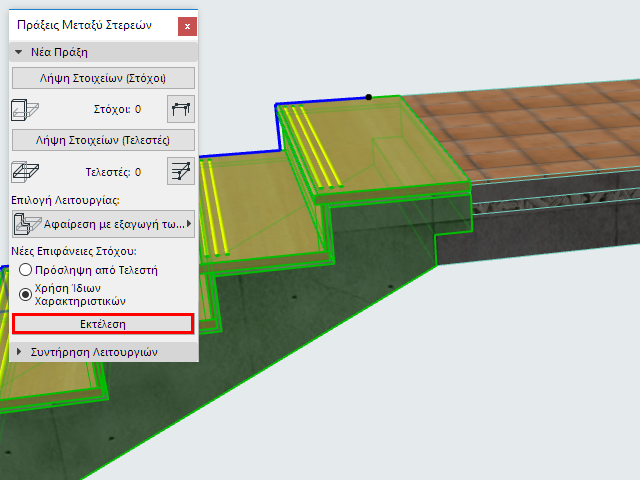Click the target element icon left of Στόχοι

[x=25, y=109]
